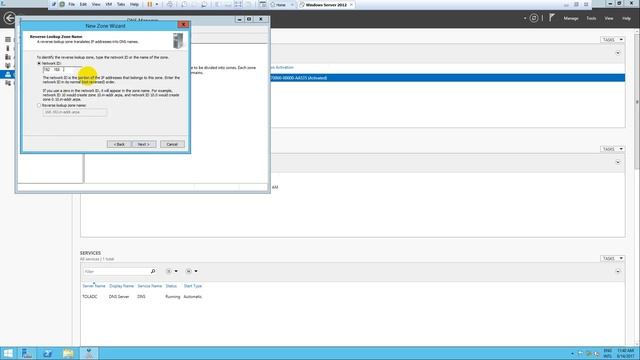Cancel the New Zone Wizard
Image resolution: width=640 pixels, height=360 pixels.
click(172, 144)
